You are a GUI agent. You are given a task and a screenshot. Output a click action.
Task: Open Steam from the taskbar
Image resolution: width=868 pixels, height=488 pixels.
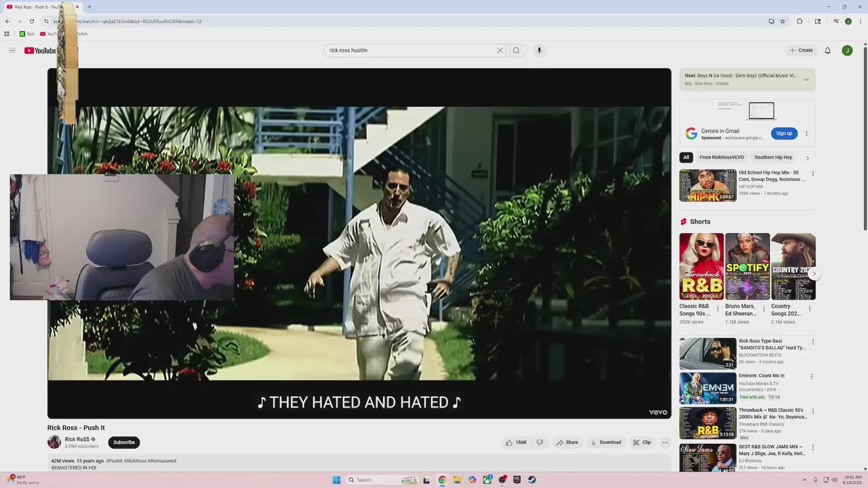[x=532, y=480]
